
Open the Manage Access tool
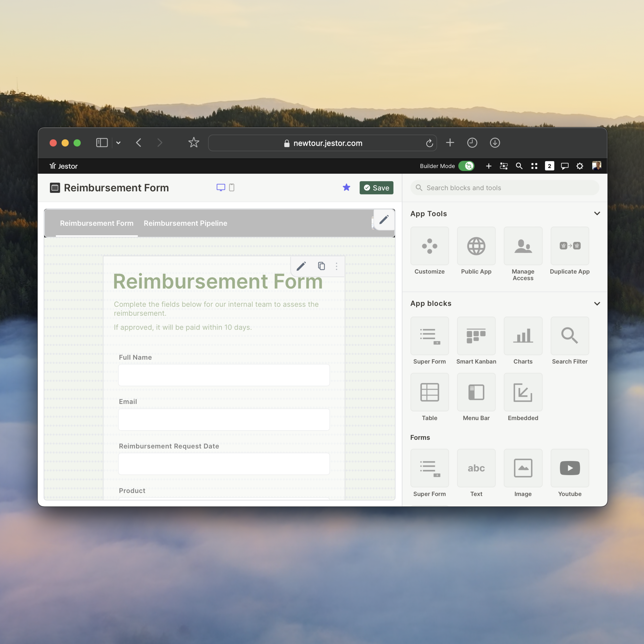click(x=523, y=246)
